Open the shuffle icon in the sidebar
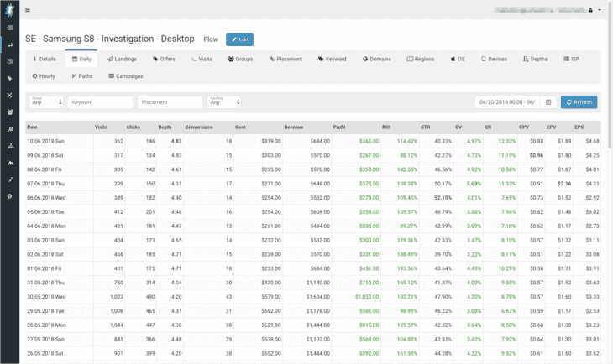613x364 pixels. (10, 95)
